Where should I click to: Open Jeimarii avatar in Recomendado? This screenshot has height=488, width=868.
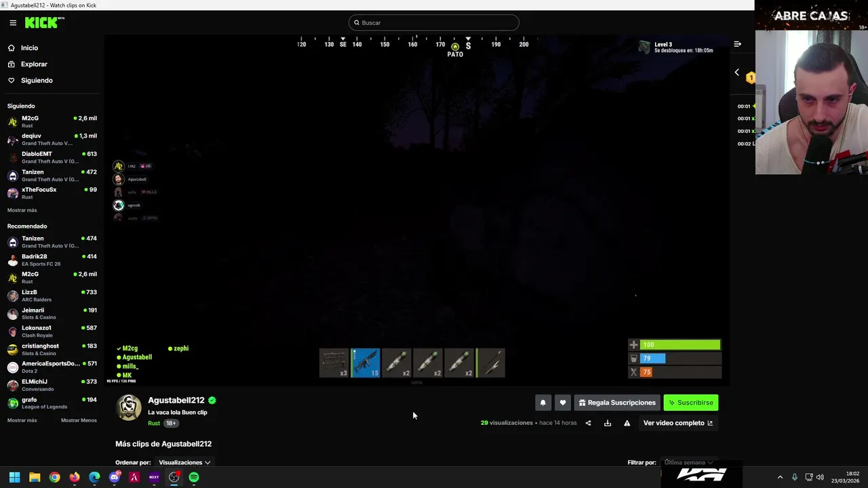coord(12,314)
